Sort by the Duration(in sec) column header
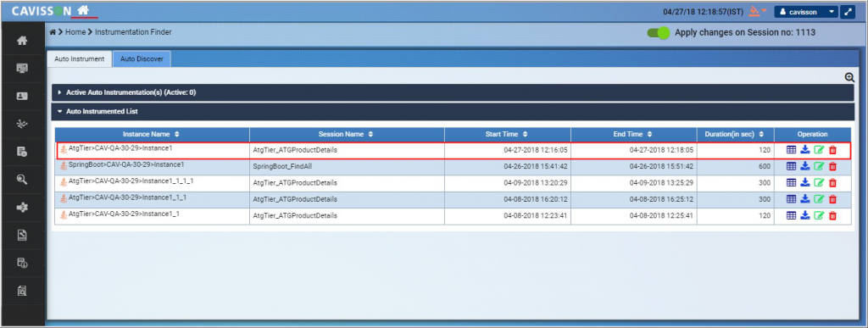This screenshot has height=328, width=868. [735, 134]
